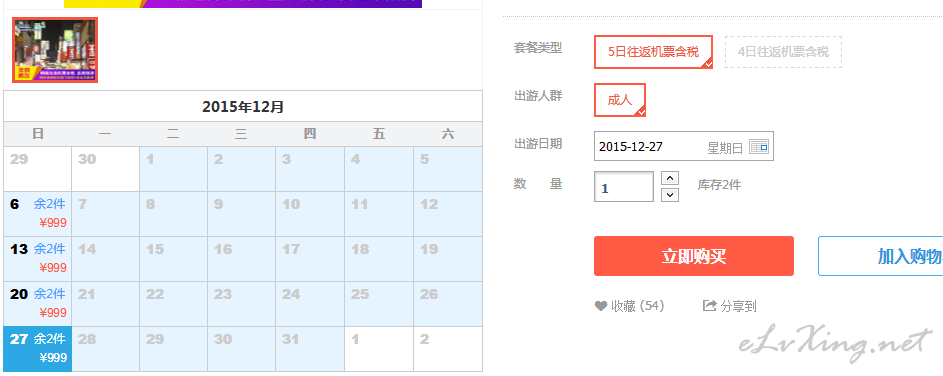This screenshot has width=943, height=376.
Task: Click the 分享到 share link text
Action: coord(738,306)
